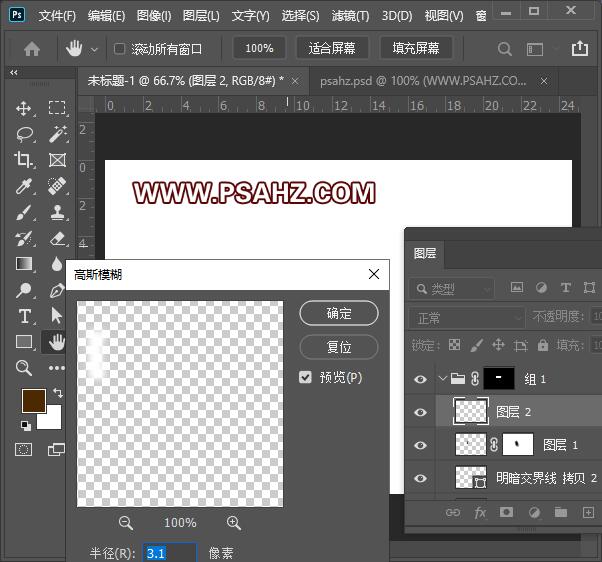Viewport: 602px width, 562px height.
Task: Select the Rectangle shape tool
Action: 24,342
